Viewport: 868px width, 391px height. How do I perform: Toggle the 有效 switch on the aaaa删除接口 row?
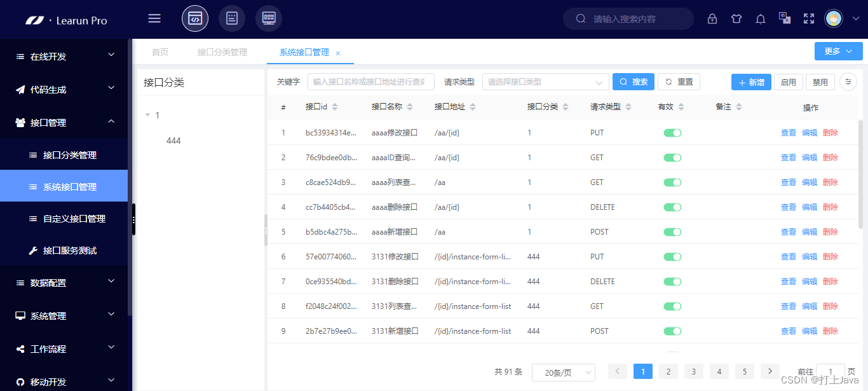[672, 207]
